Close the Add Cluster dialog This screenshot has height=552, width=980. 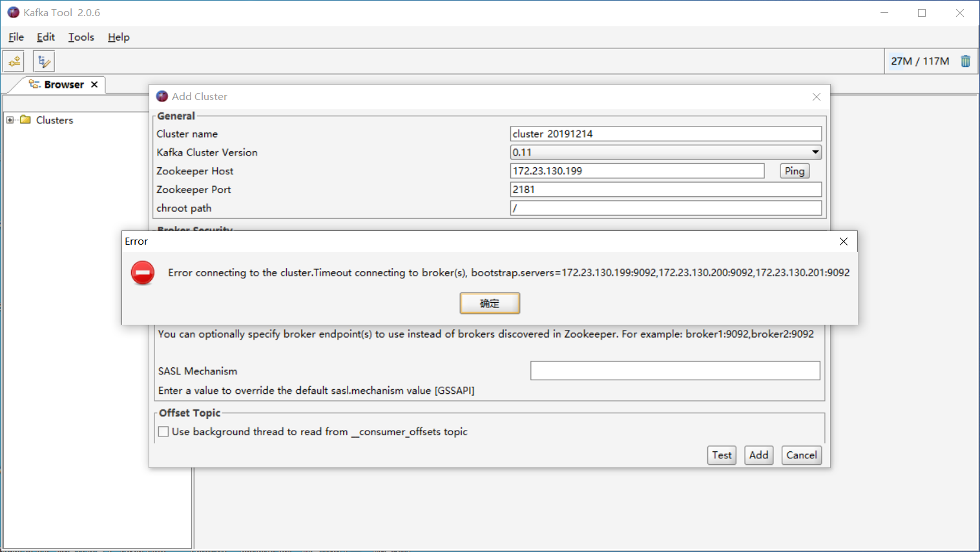(x=817, y=97)
